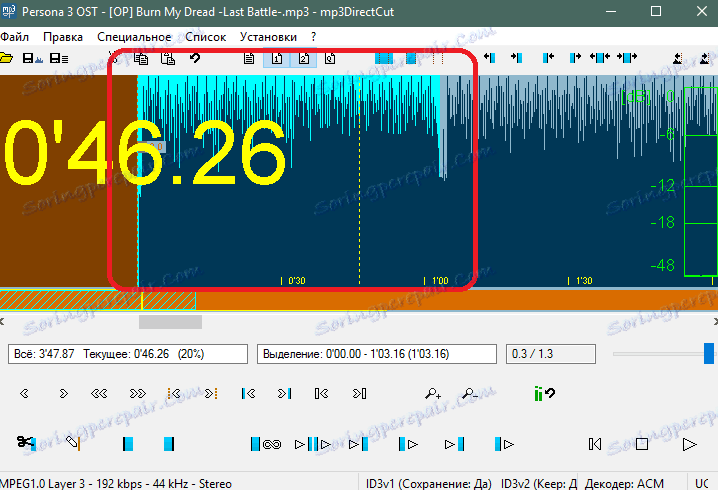Screen dimensions: 718x490
Task: Click the green bars reset icon
Action: coord(544,393)
